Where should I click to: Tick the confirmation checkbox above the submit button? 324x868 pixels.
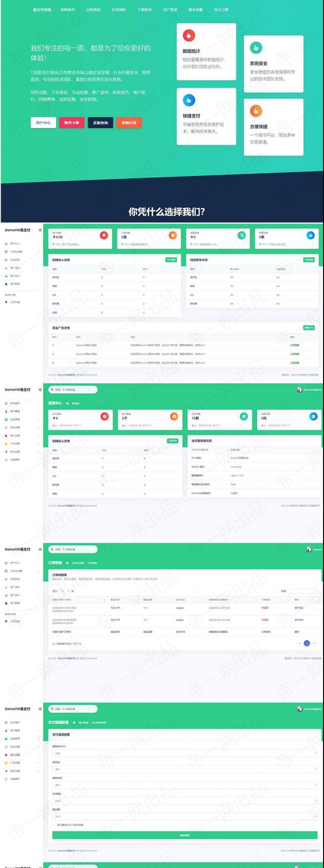[x=54, y=825]
